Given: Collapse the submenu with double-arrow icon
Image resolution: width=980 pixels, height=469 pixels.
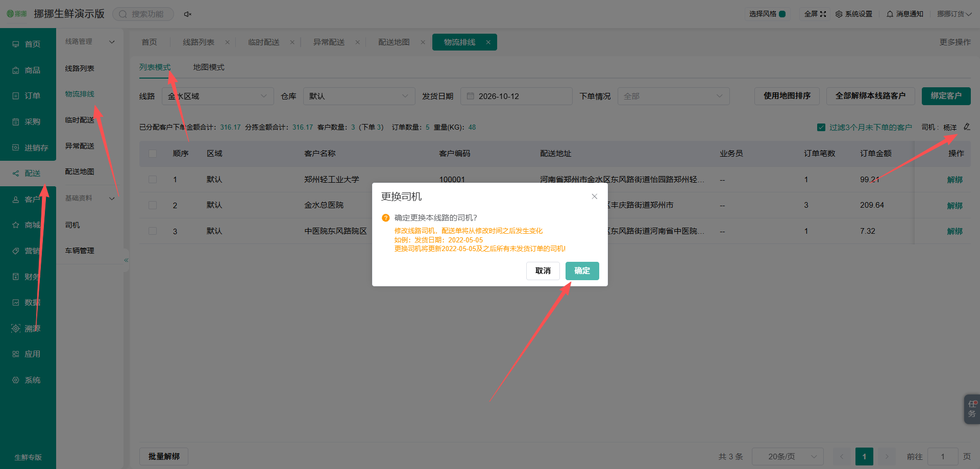Looking at the screenshot, I should 126,260.
